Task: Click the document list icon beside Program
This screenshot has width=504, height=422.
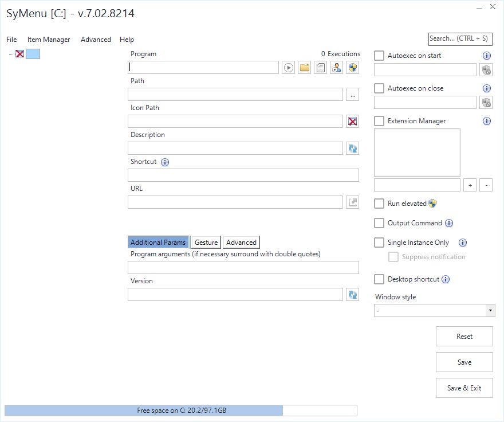Action: click(321, 68)
